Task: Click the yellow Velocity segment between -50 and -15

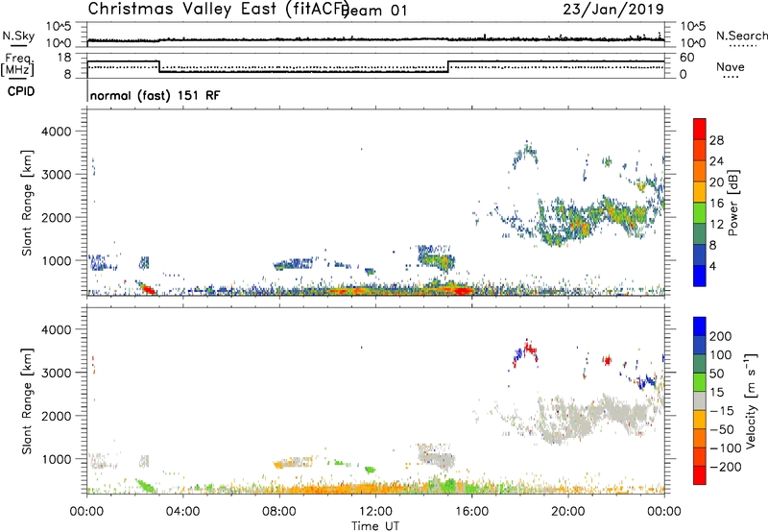Action: click(x=700, y=420)
